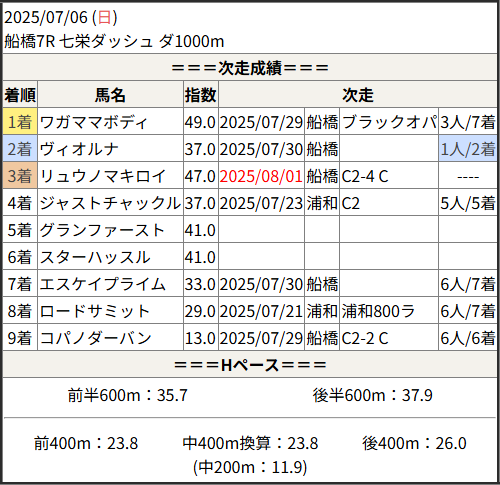Image resolution: width=500 pixels, height=485 pixels.
Task: Select the 着順 column header
Action: tap(20, 95)
